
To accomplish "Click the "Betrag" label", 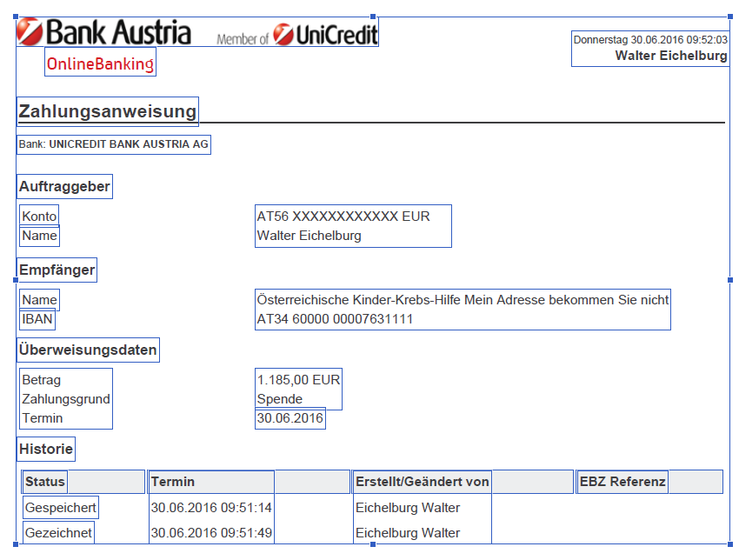I will pos(42,379).
